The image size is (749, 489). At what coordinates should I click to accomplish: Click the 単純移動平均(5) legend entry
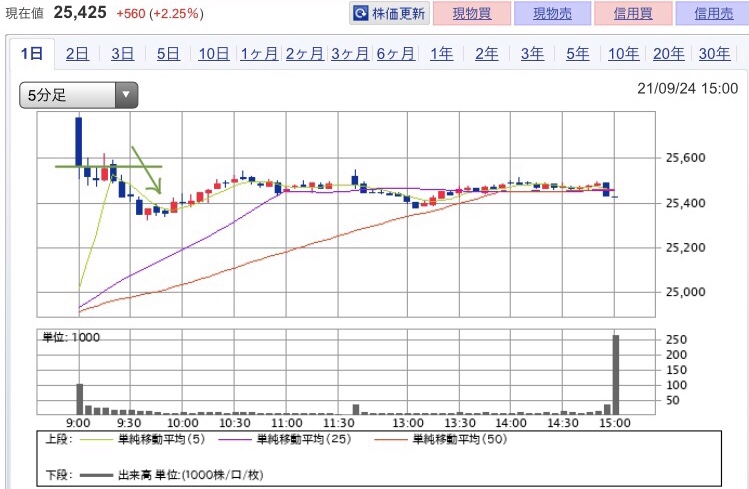(142, 439)
